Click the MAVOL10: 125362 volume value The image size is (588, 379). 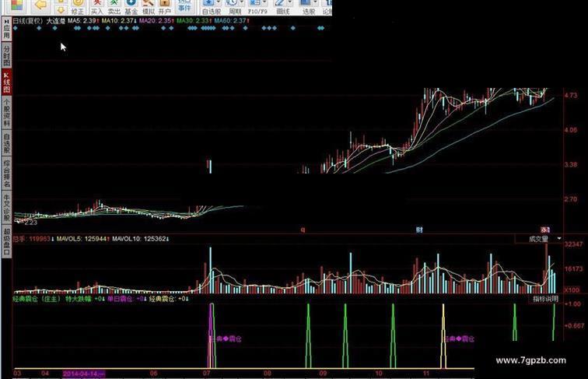[x=140, y=239]
